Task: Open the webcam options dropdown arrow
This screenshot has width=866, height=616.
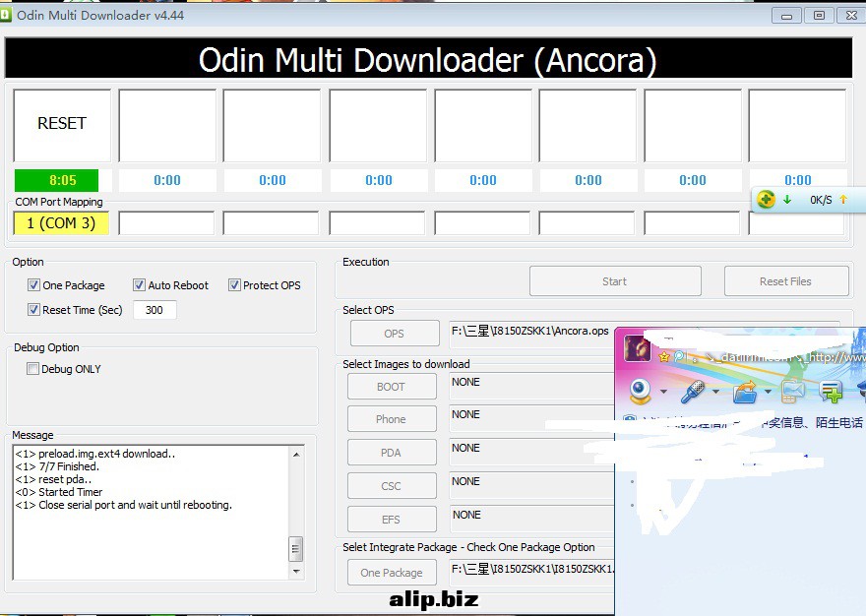Action: (664, 392)
